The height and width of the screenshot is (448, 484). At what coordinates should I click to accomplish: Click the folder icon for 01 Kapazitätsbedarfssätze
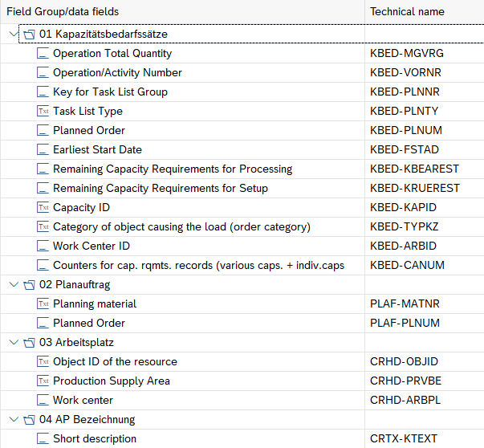coord(29,35)
